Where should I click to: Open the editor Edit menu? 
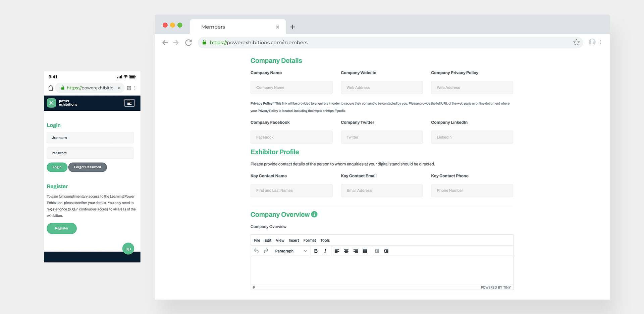tap(268, 241)
